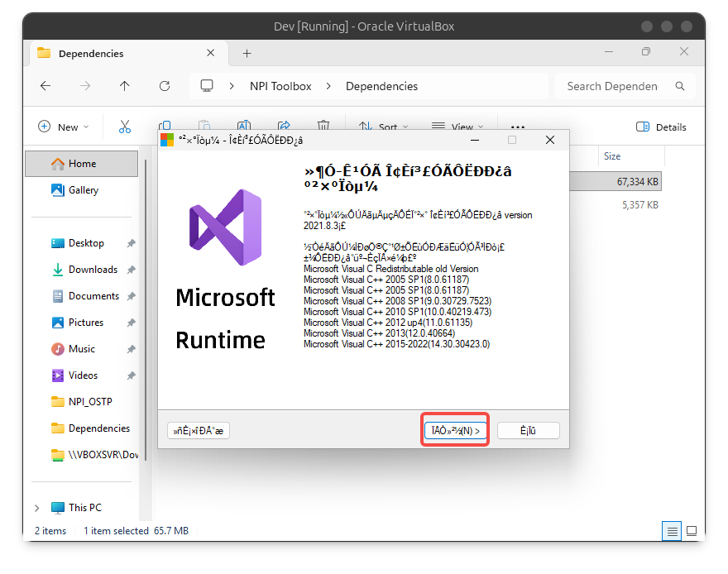Open Home in the sidebar
This screenshot has height=574, width=728.
(82, 163)
